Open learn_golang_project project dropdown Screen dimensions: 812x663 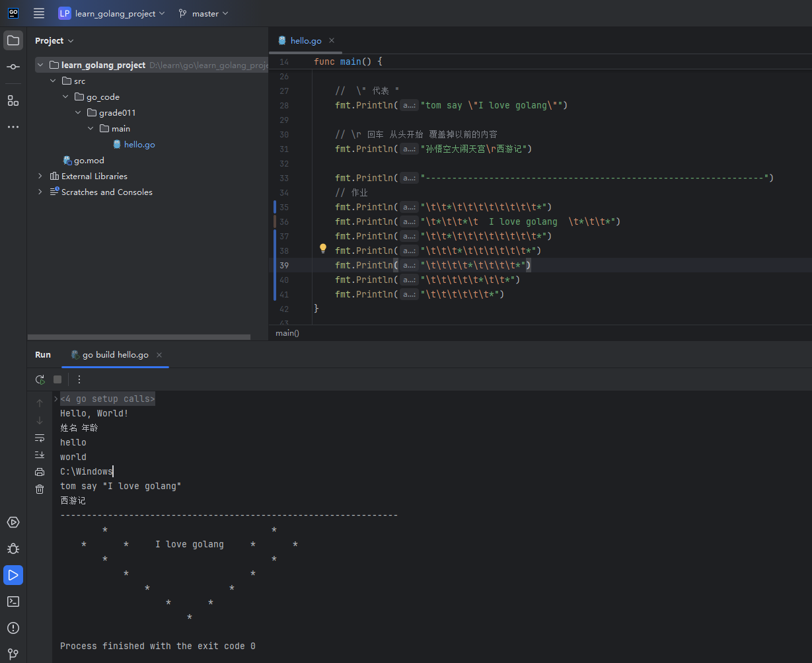coord(112,13)
